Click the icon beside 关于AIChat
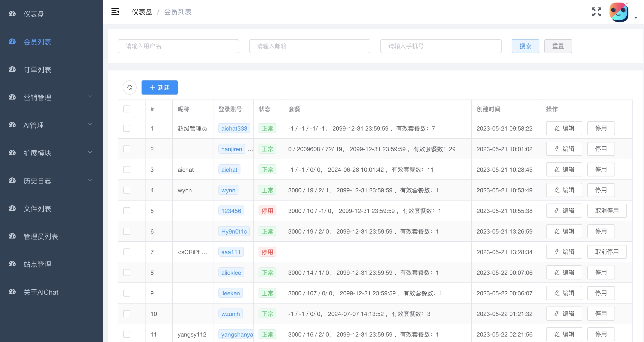 (x=12, y=292)
